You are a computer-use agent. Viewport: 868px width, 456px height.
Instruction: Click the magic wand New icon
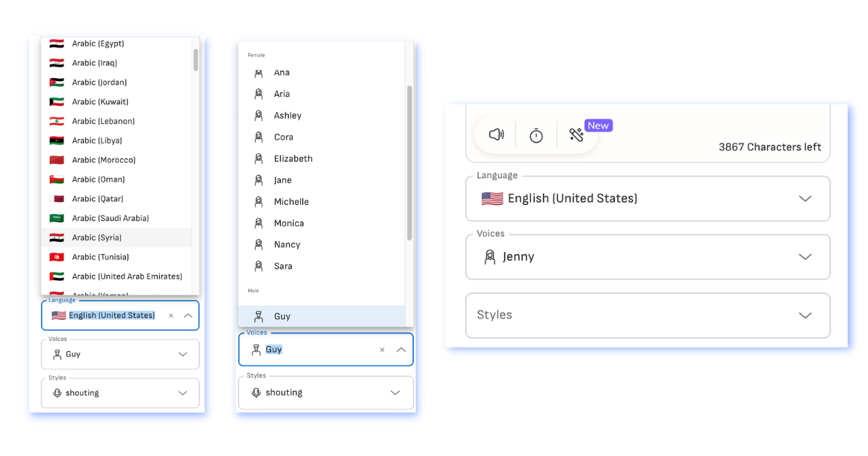576,135
